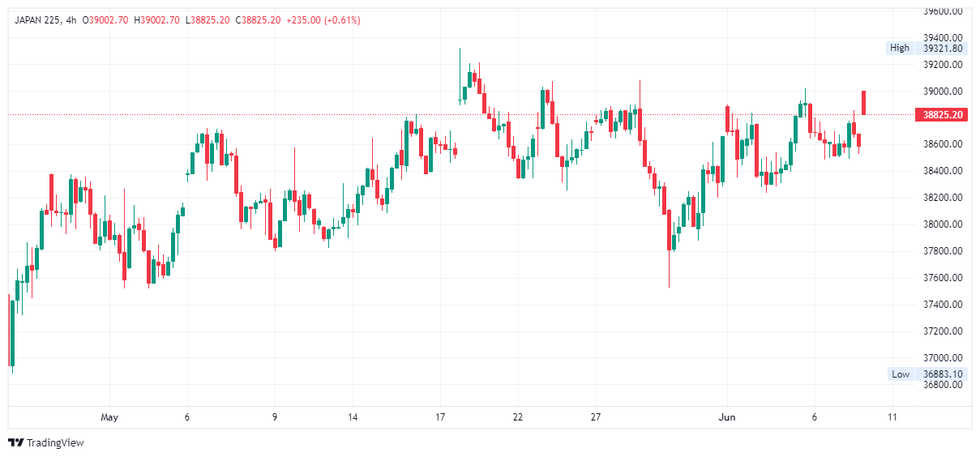The image size is (980, 457).
Task: Select date 14 on the time axis
Action: (x=353, y=417)
